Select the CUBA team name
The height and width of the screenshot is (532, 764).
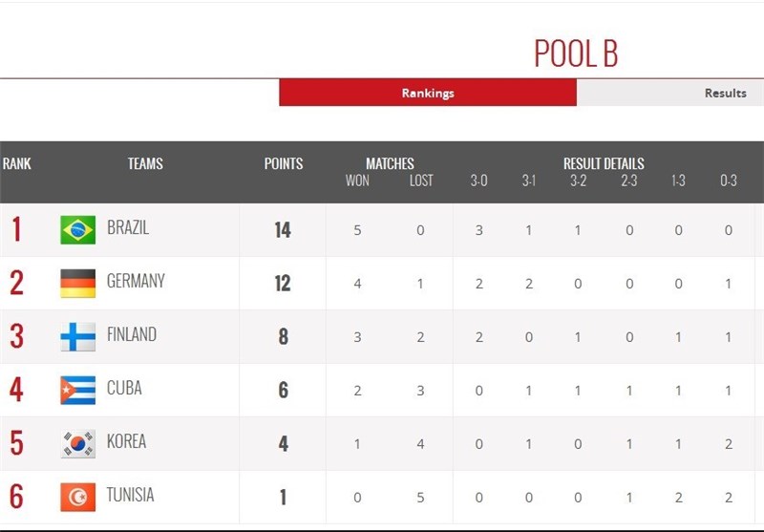click(124, 388)
